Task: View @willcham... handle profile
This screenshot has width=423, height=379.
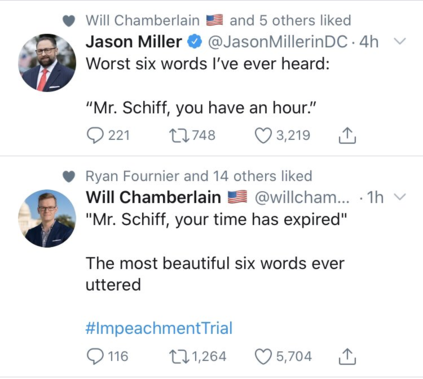Action: 302,198
